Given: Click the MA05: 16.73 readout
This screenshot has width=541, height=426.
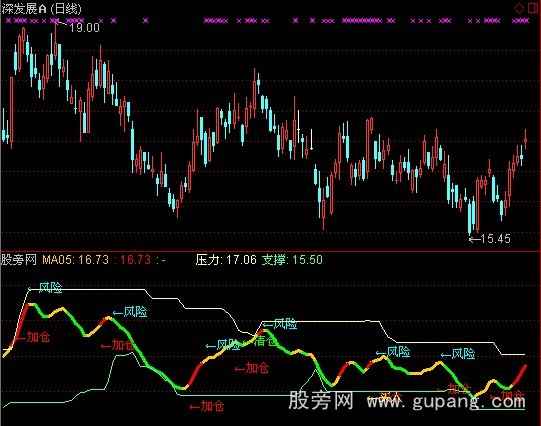Looking at the screenshot, I should [x=76, y=259].
